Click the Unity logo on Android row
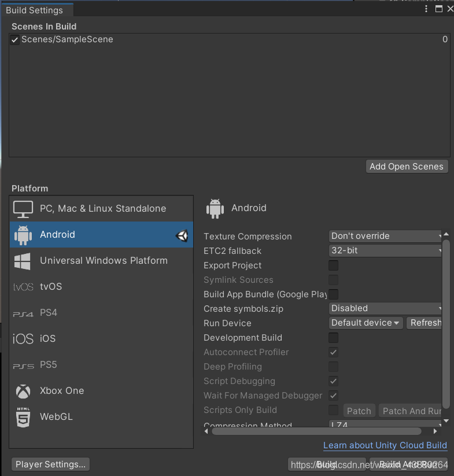The image size is (454, 476). tap(182, 236)
